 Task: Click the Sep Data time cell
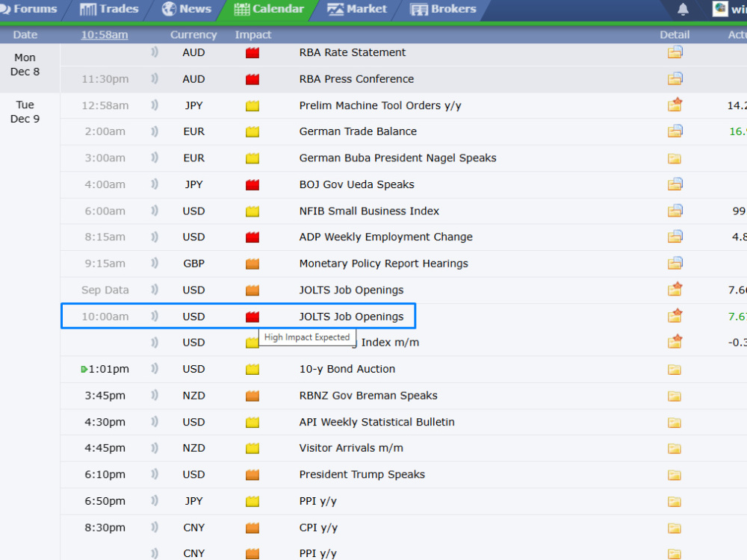105,290
